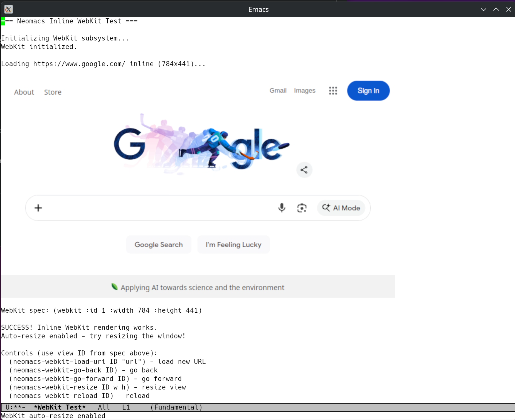Viewport: 515px width, 420px height.
Task: Click the 'Initializing WebKit subsystem...' line
Action: (65, 38)
